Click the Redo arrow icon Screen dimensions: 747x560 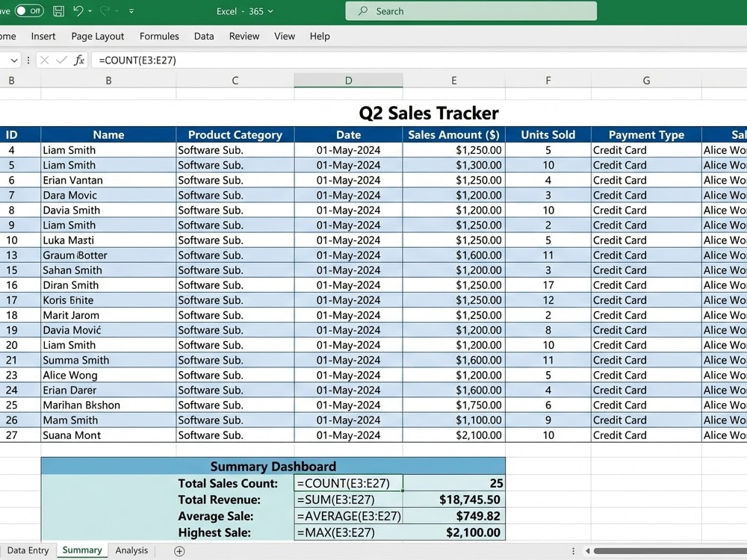coord(105,10)
